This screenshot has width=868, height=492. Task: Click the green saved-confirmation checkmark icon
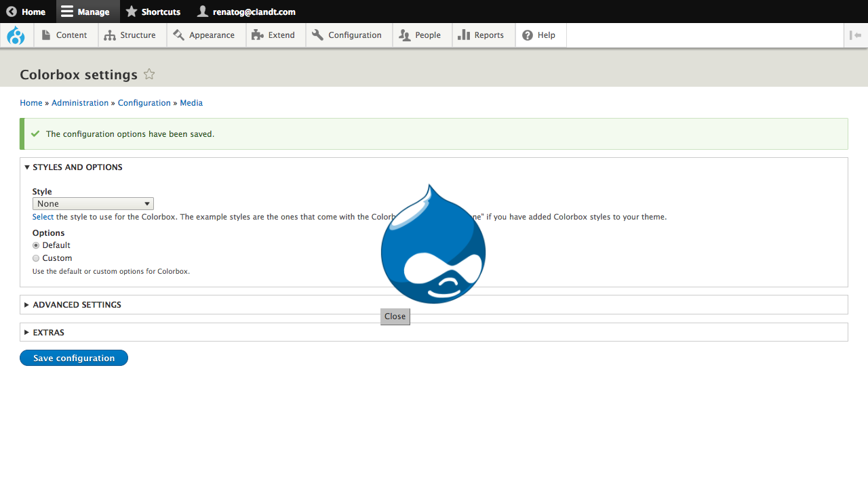35,134
